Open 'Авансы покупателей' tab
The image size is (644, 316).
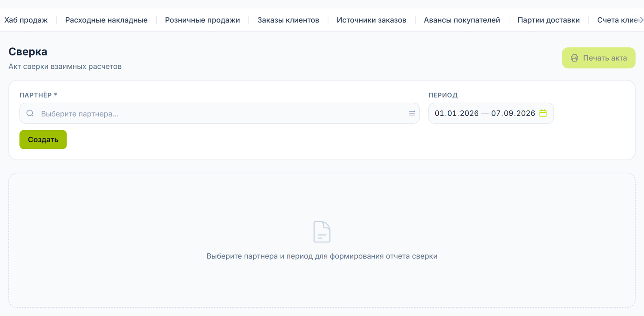pyautogui.click(x=462, y=20)
